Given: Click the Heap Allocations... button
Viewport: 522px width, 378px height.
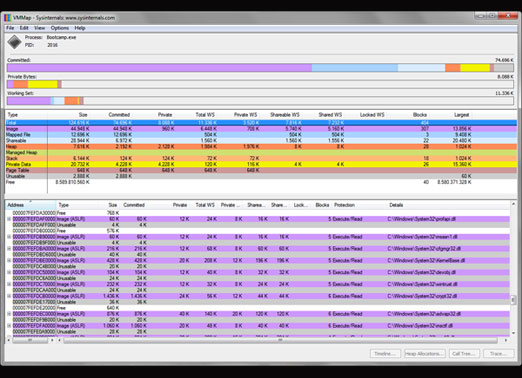Looking at the screenshot, I should pyautogui.click(x=425, y=354).
